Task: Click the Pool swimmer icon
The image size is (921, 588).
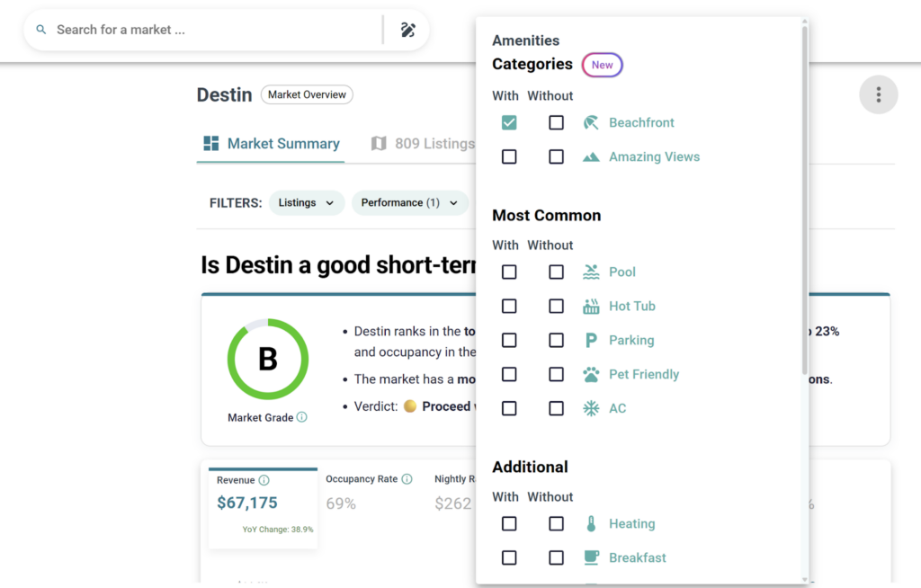Action: point(591,272)
